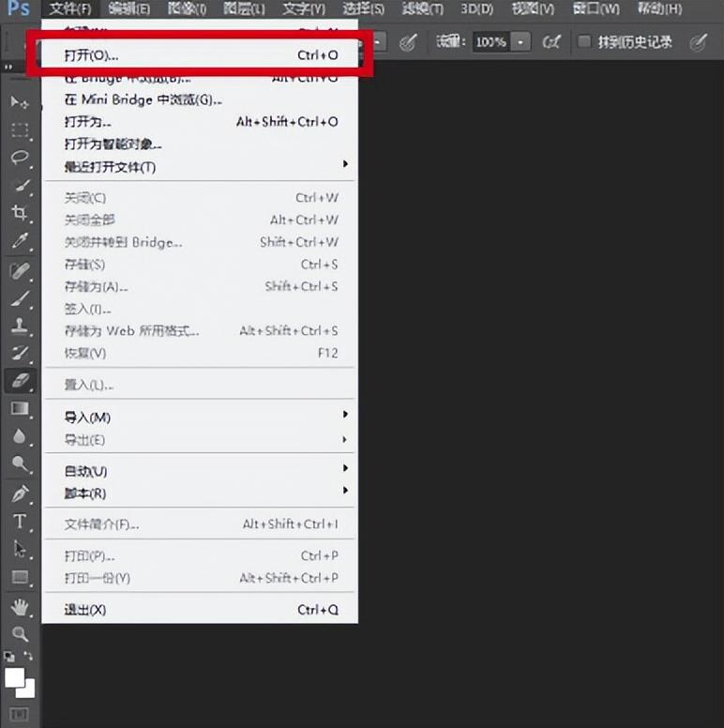Toggle Quick Mask mode icon
Screen dimensions: 724x728
(x=19, y=714)
